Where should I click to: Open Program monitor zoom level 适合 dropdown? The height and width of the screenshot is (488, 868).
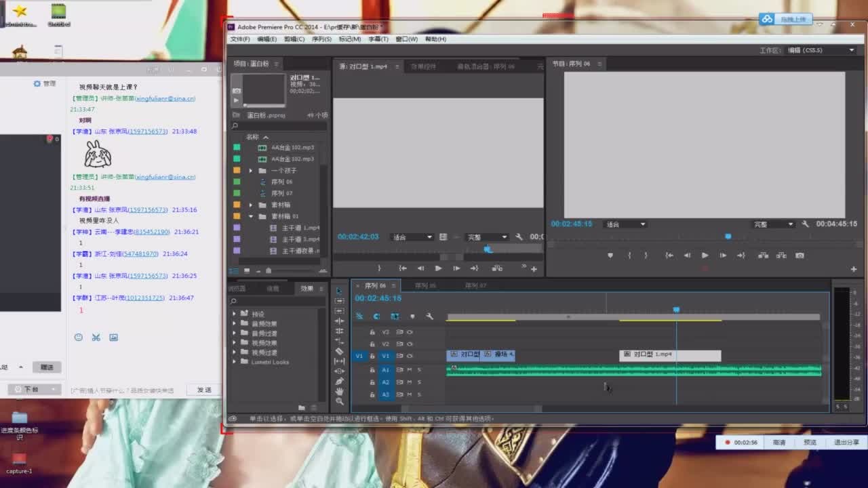coord(625,224)
